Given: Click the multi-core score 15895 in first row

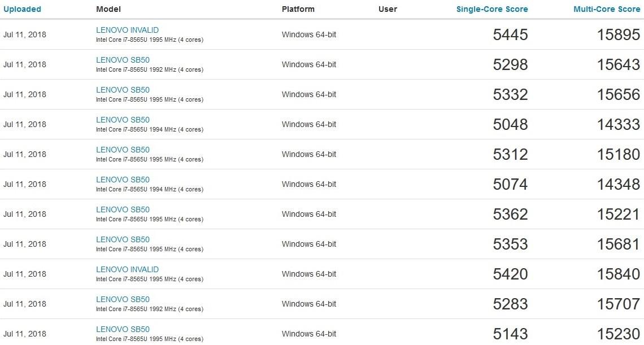Looking at the screenshot, I should coord(620,34).
